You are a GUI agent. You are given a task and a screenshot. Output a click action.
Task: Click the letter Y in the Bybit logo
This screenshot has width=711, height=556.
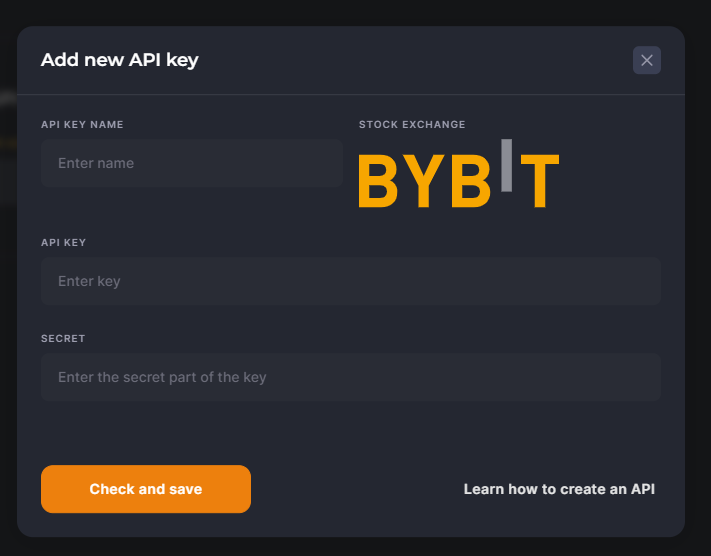(x=424, y=181)
